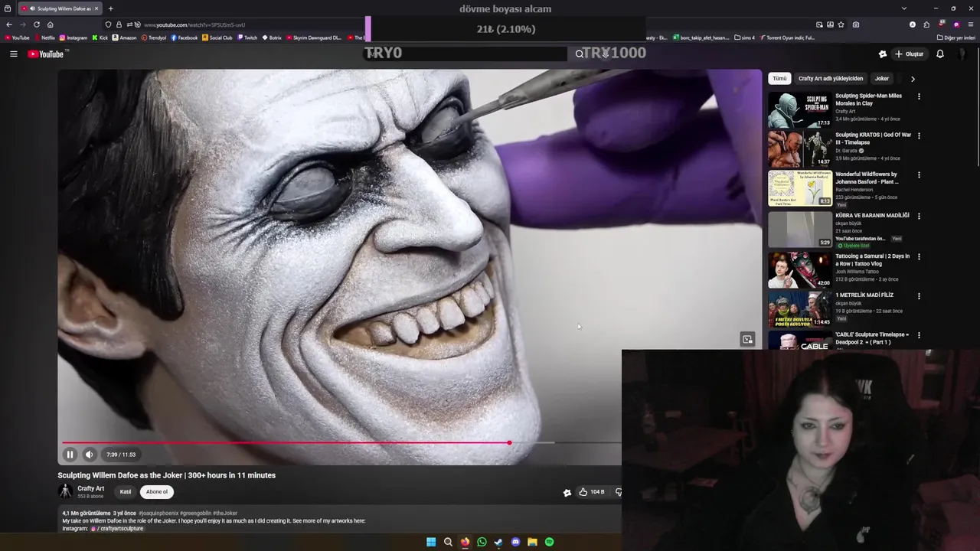Open options menu for 1 METRELİK MADİ
The height and width of the screenshot is (551, 980).
[919, 296]
